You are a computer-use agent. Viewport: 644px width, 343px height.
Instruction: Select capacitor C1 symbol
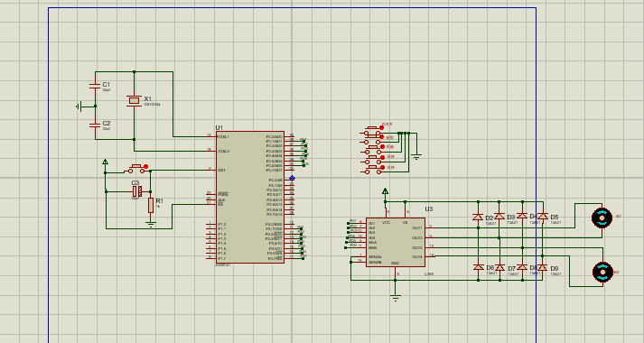pos(95,86)
